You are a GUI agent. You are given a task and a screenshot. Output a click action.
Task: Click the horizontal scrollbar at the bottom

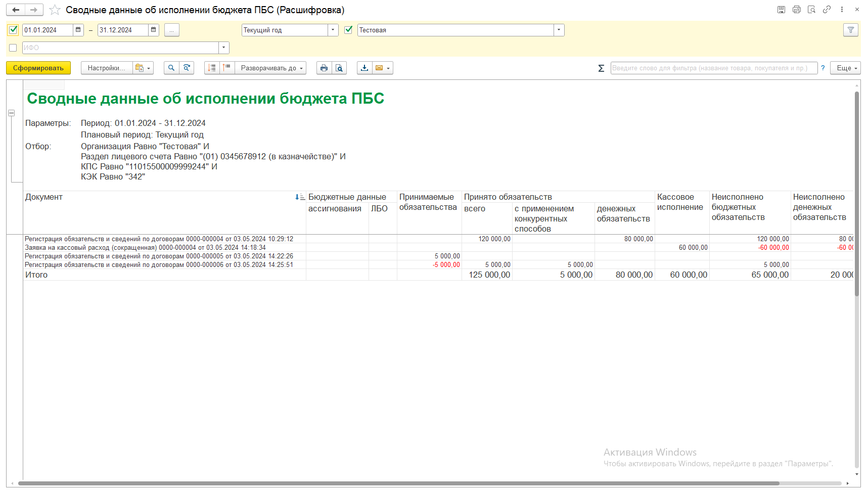click(398, 483)
